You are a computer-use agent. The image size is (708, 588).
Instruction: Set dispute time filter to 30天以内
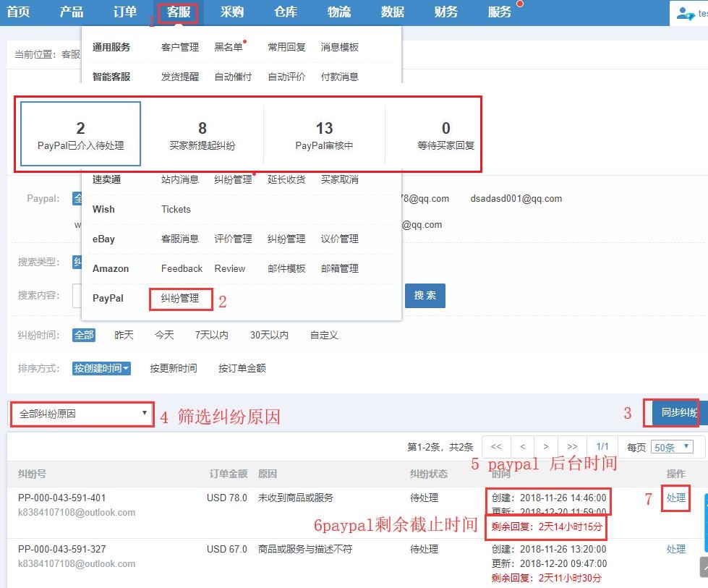coord(269,335)
